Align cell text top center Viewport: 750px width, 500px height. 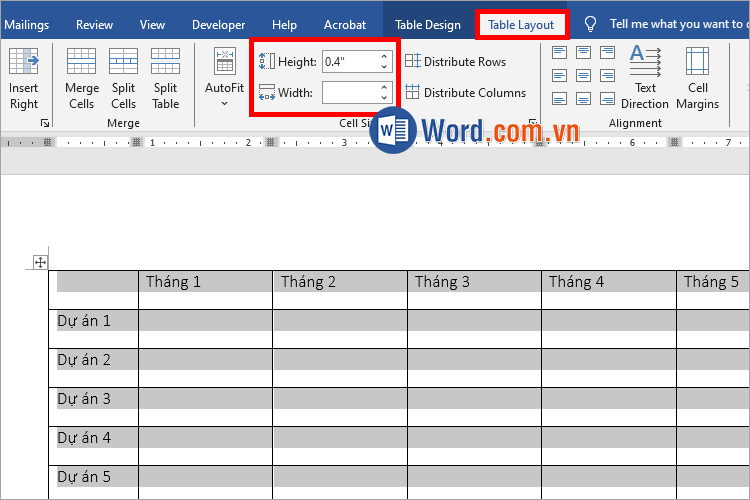coord(583,52)
